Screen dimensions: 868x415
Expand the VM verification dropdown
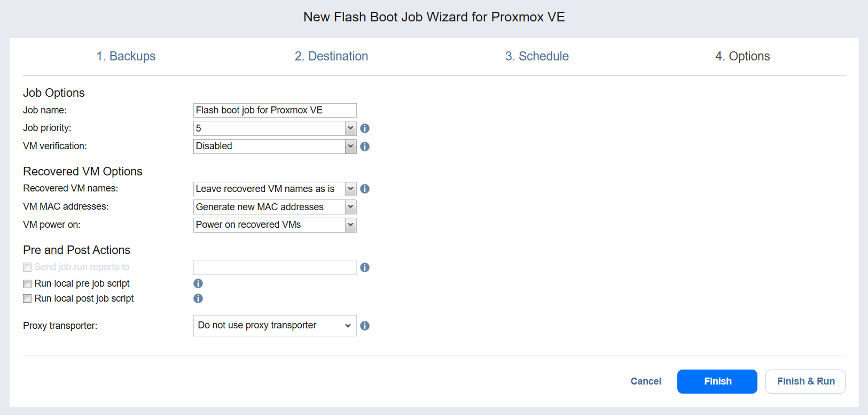pos(350,147)
